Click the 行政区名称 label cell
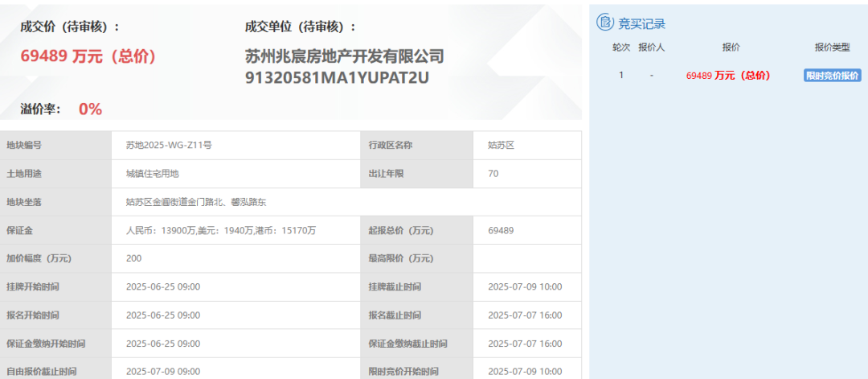 [417, 146]
